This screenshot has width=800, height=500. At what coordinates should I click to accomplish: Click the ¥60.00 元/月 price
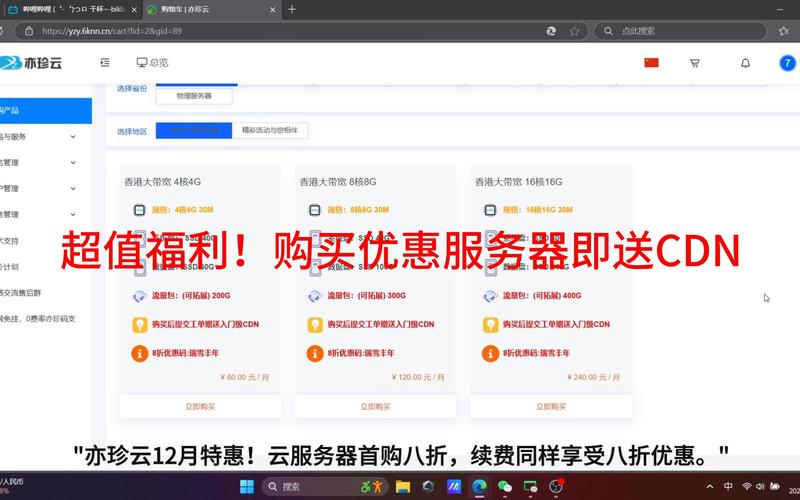point(244,377)
